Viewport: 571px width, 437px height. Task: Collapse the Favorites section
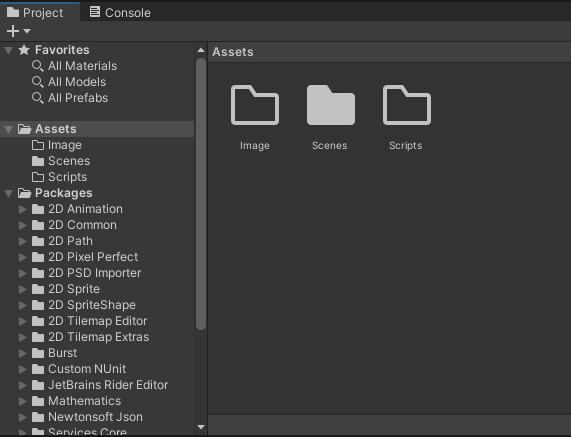9,50
